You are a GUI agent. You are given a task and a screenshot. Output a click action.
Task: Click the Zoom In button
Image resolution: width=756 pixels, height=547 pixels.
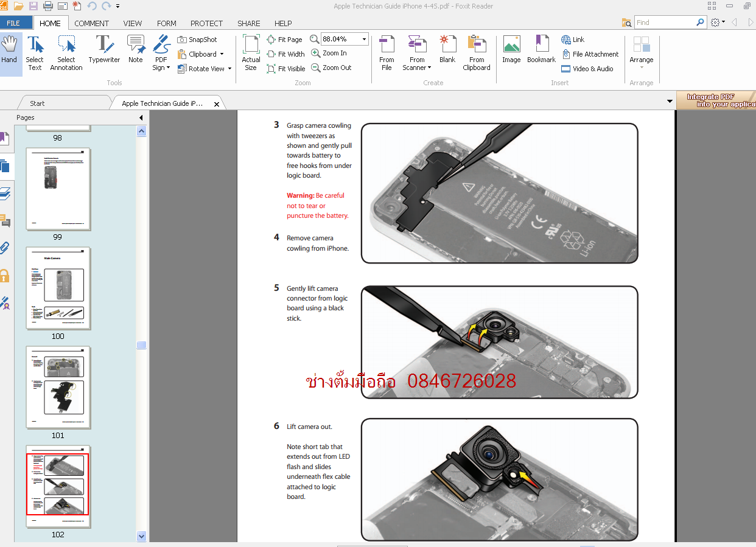(329, 54)
